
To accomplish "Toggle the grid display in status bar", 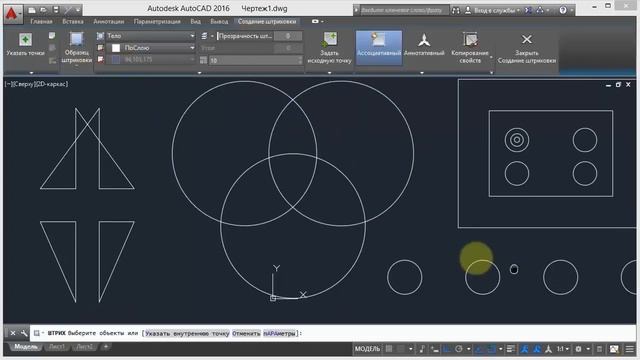I will [x=389, y=349].
